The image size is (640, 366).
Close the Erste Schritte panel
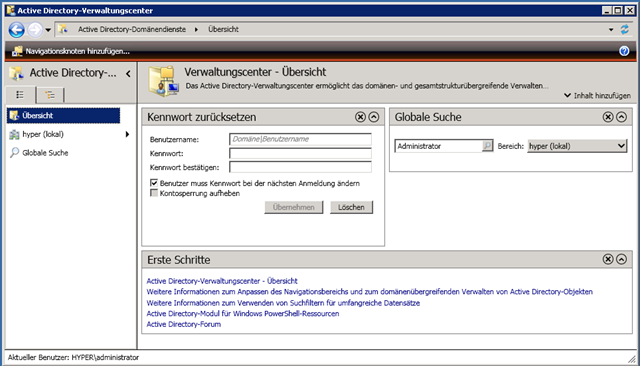coord(608,259)
